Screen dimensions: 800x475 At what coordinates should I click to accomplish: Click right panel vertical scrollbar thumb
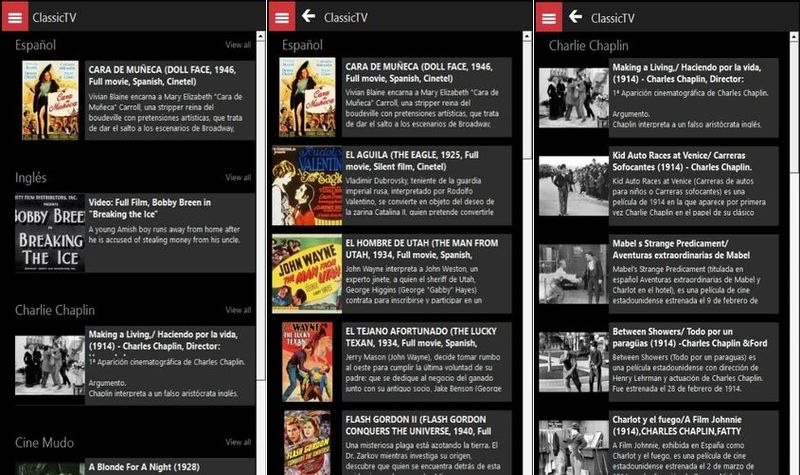coord(794,108)
